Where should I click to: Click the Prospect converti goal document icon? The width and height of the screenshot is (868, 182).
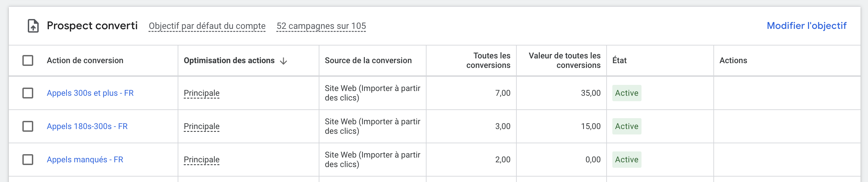point(33,26)
